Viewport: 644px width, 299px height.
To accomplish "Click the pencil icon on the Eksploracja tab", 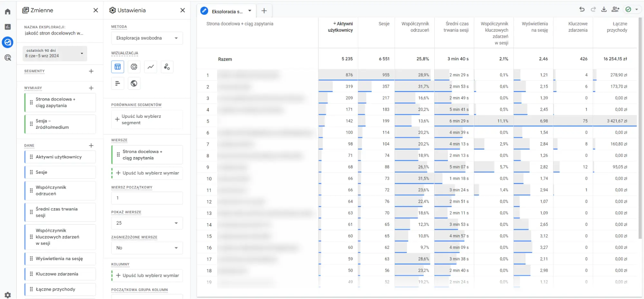I will pyautogui.click(x=204, y=11).
